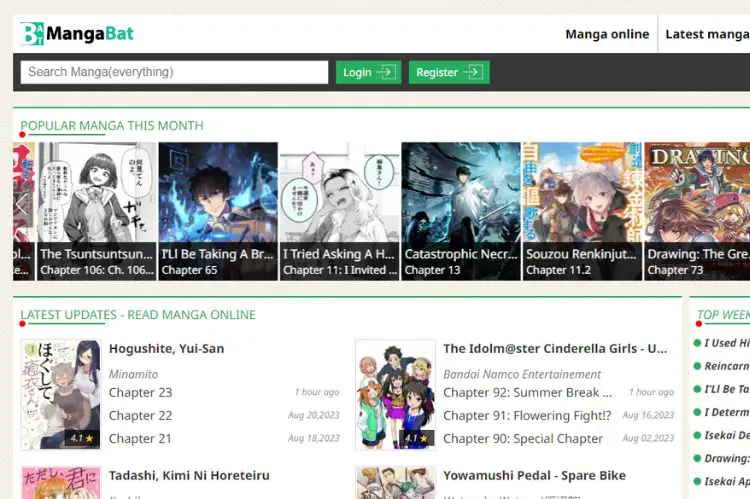
Task: Open the Latest manga menu item
Action: (x=707, y=34)
